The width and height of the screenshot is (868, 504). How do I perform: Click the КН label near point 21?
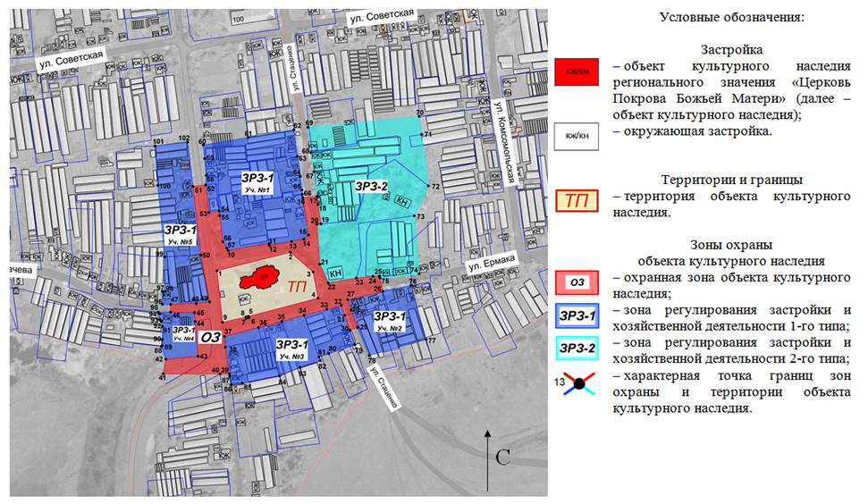coord(335,273)
